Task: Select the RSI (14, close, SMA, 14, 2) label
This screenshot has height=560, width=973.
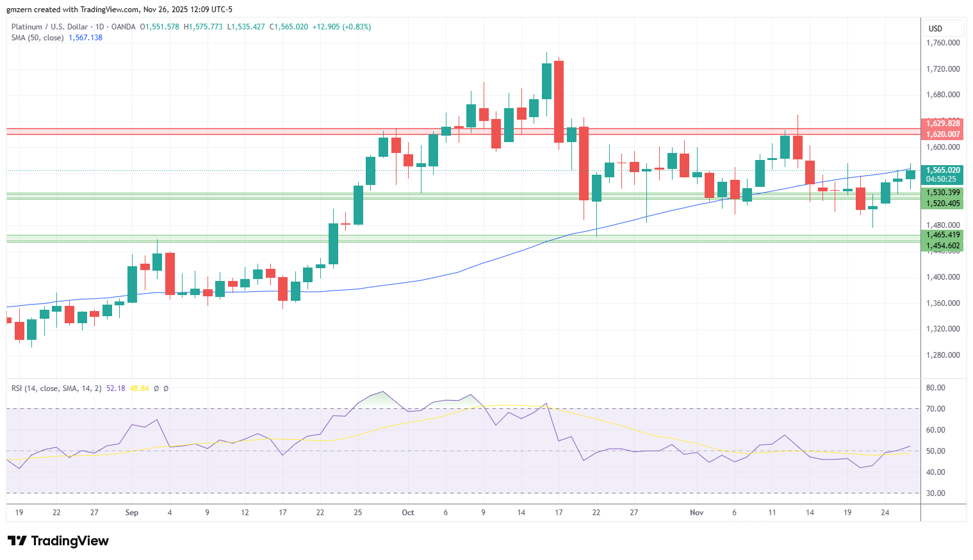Action: [x=56, y=388]
